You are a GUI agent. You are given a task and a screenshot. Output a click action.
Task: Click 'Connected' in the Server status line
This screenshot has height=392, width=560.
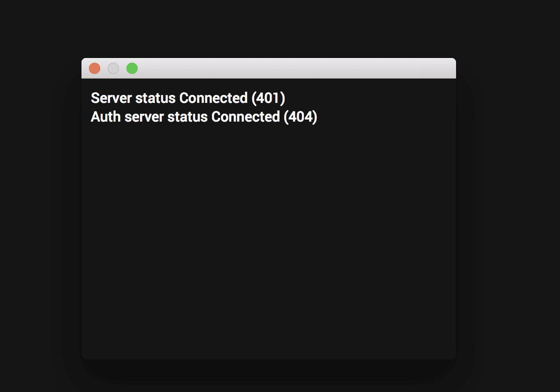213,98
